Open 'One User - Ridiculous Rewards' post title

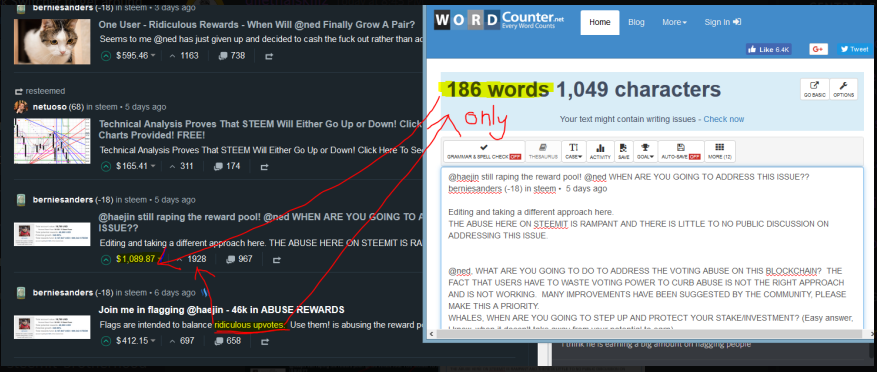[x=257, y=25]
